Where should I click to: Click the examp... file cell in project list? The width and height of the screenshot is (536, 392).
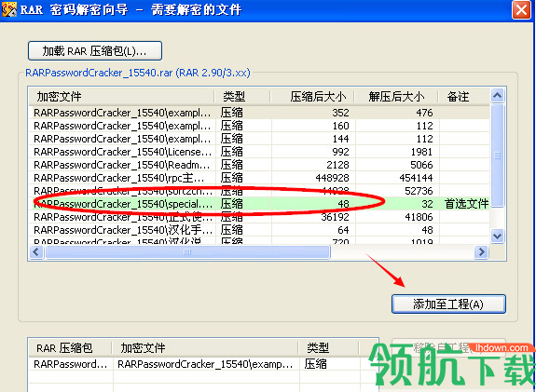coord(205,364)
